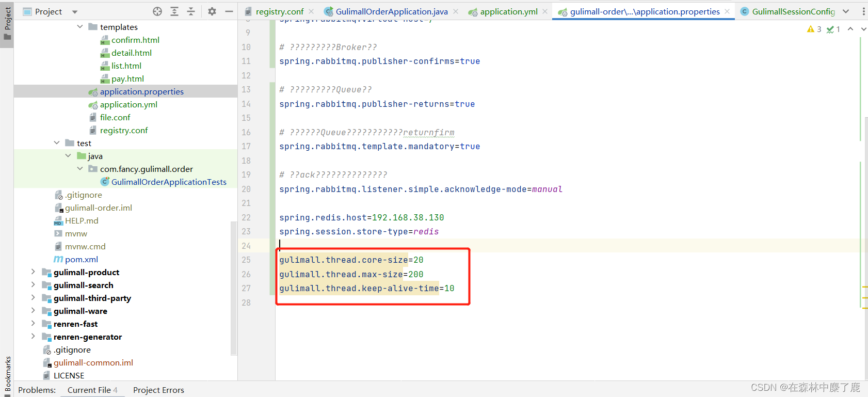
Task: Open the Bookmarks tool window
Action: (x=7, y=376)
